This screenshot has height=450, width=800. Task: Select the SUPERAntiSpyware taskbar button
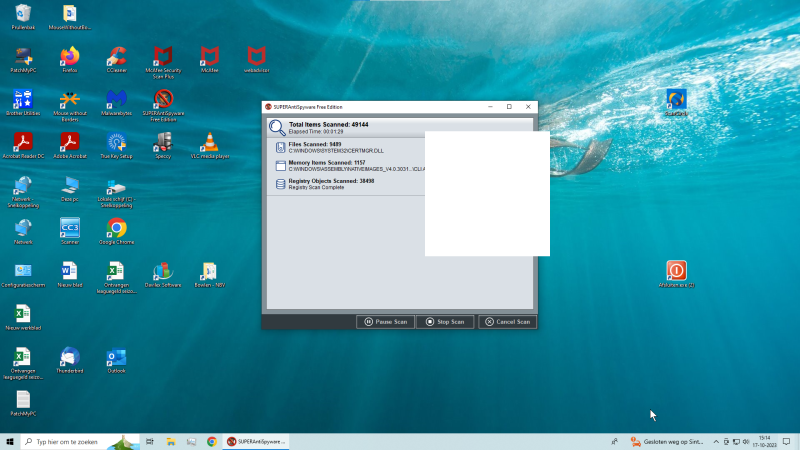257,441
